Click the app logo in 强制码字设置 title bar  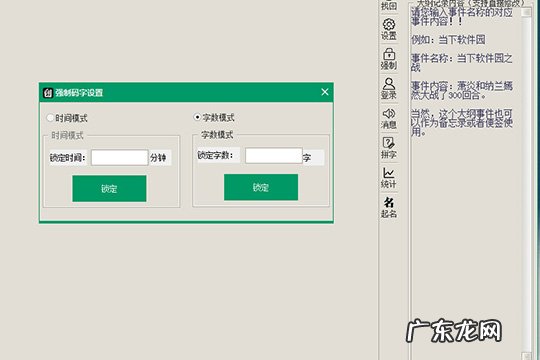pyautogui.click(x=48, y=93)
